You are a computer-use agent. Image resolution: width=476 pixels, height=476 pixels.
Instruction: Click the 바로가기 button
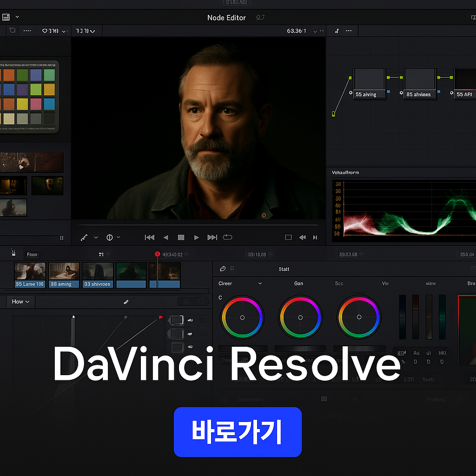click(x=238, y=432)
